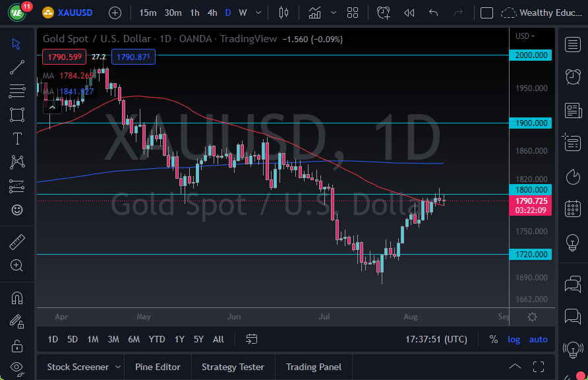
Task: Switch to the Pine Editor tab
Action: [158, 366]
